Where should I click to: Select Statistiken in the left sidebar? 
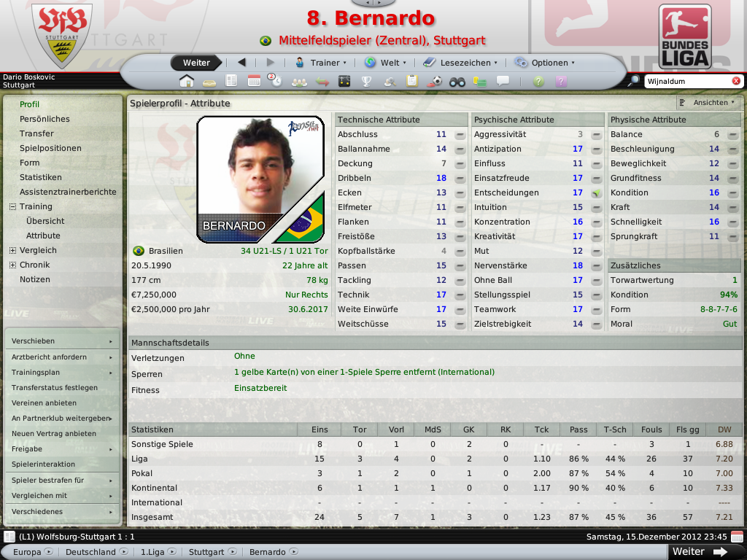41,177
